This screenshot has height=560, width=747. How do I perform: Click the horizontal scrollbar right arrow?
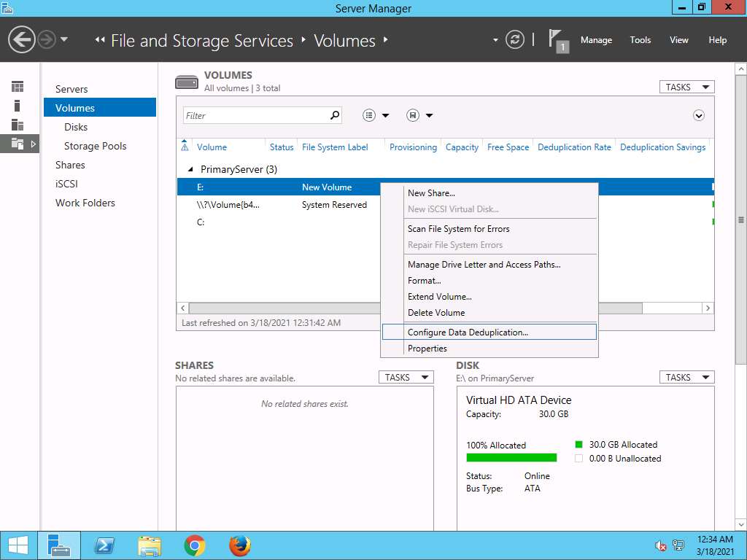point(708,308)
